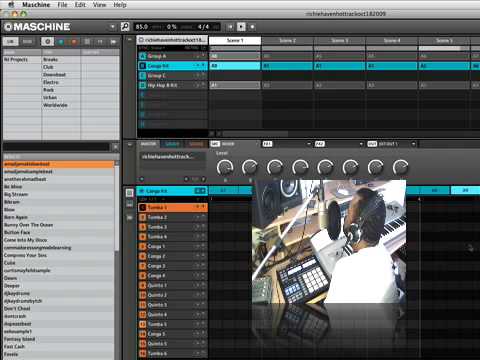The width and height of the screenshot is (480, 360).
Task: Open the FX2 slot dropdown
Action: tap(361, 144)
